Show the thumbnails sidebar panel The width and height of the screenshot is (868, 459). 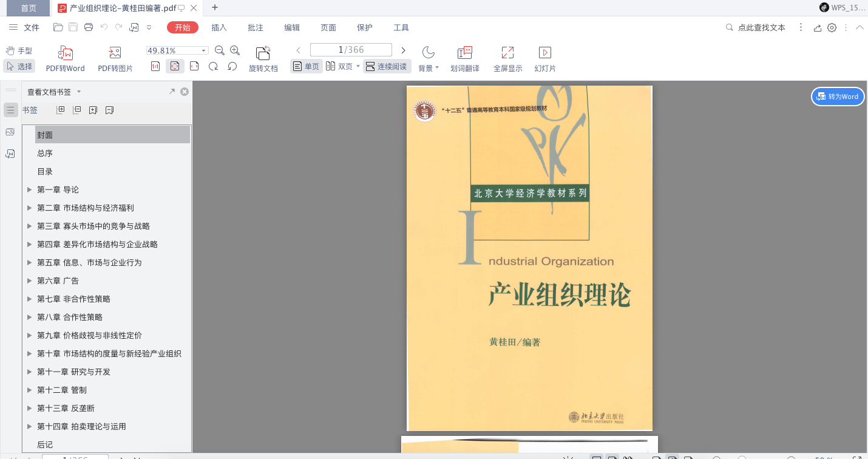point(10,132)
